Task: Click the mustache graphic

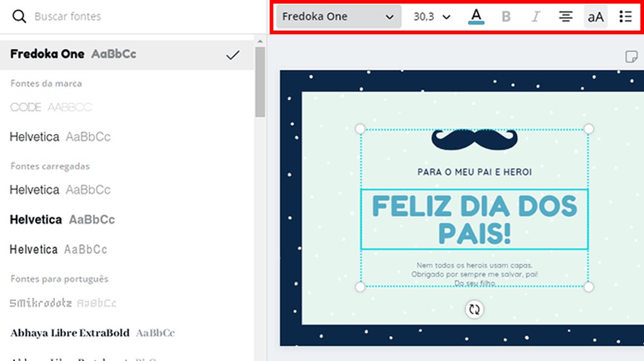Action: (474, 140)
